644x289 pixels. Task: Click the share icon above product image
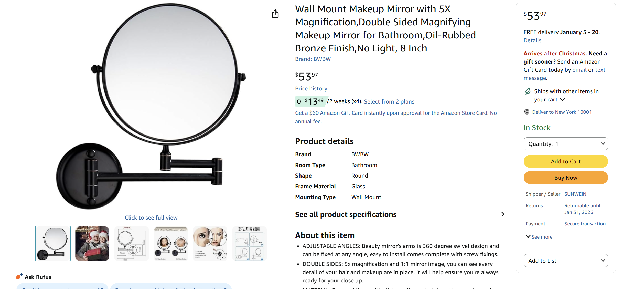(275, 14)
